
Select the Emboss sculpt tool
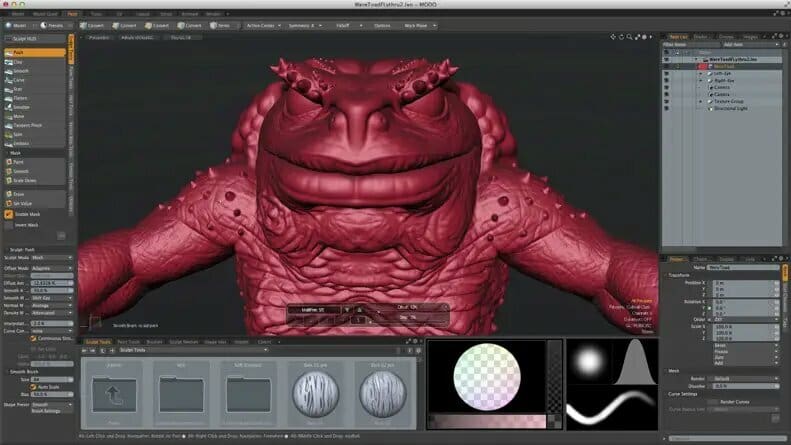pyautogui.click(x=34, y=144)
